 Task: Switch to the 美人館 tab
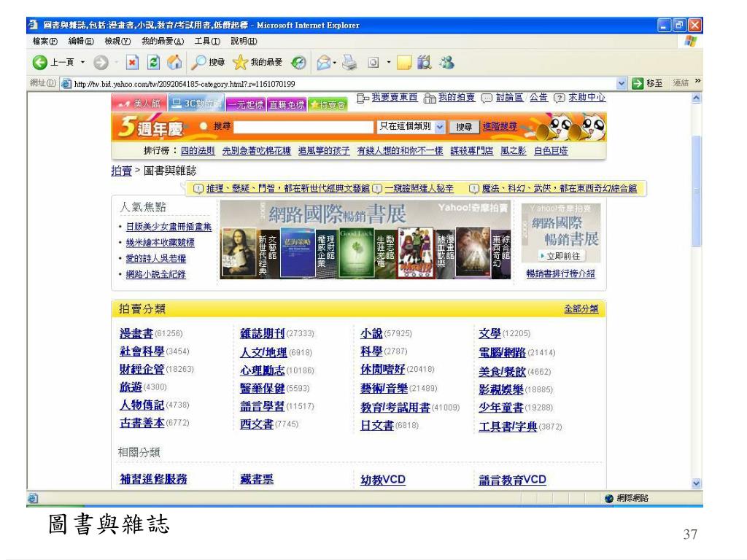point(139,103)
